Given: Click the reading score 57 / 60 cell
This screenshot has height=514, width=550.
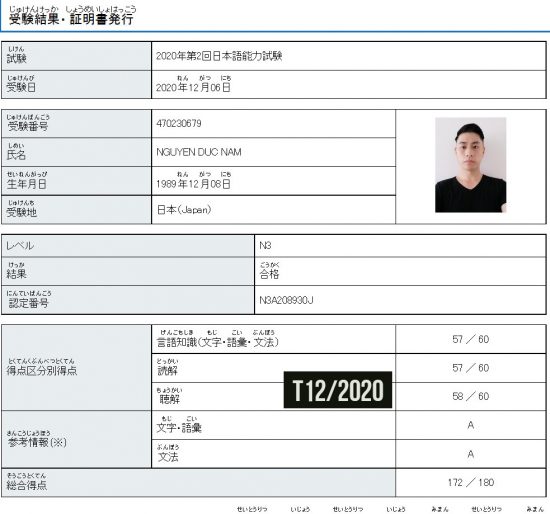Looking at the screenshot, I should pos(471,368).
